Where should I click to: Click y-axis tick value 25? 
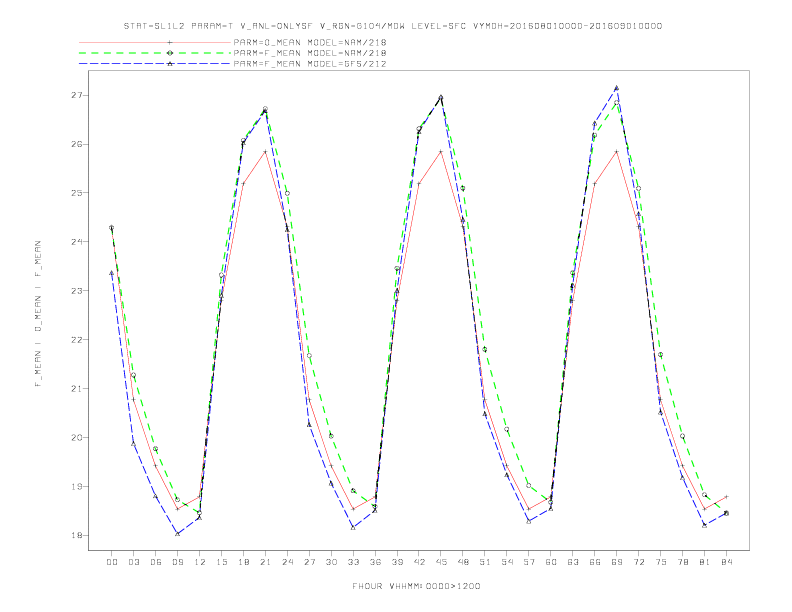point(76,193)
